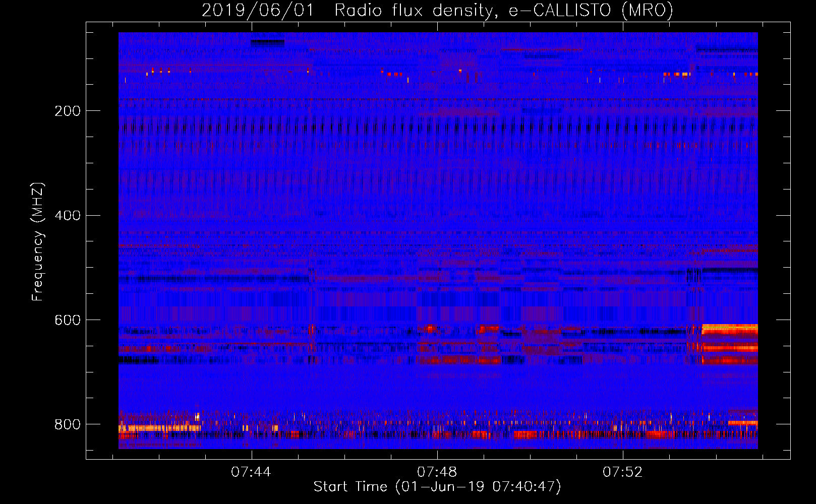Click the '07:52' time axis label

point(623,472)
